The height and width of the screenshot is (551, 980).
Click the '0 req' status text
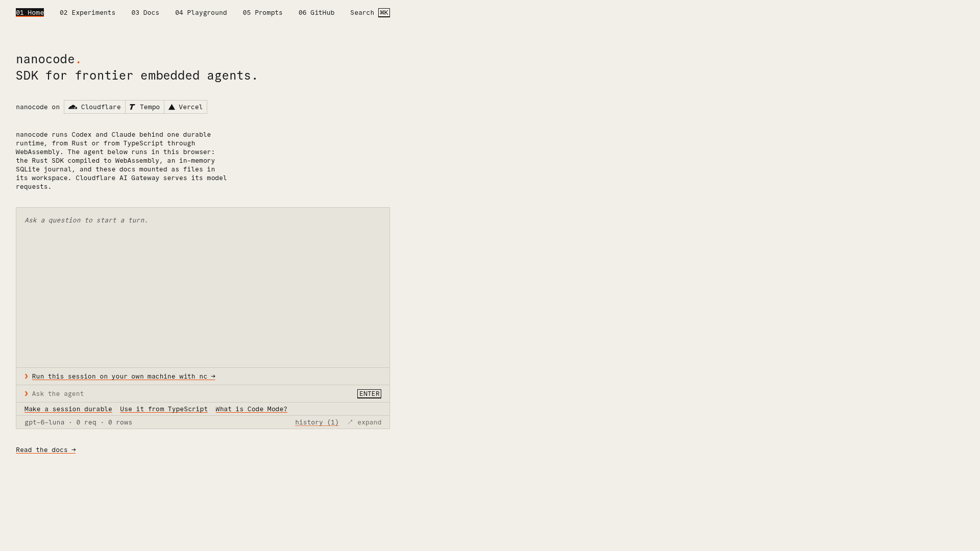tap(86, 422)
